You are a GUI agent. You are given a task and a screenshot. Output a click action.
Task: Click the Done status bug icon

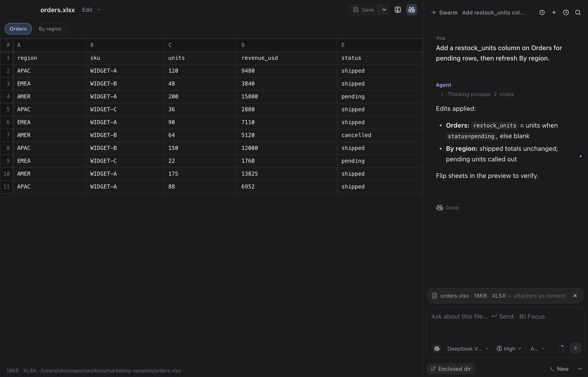coord(439,208)
